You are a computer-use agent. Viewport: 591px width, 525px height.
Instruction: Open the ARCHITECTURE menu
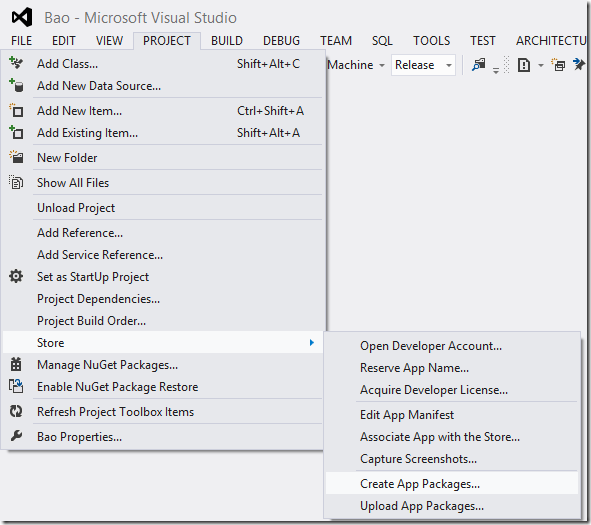[551, 40]
